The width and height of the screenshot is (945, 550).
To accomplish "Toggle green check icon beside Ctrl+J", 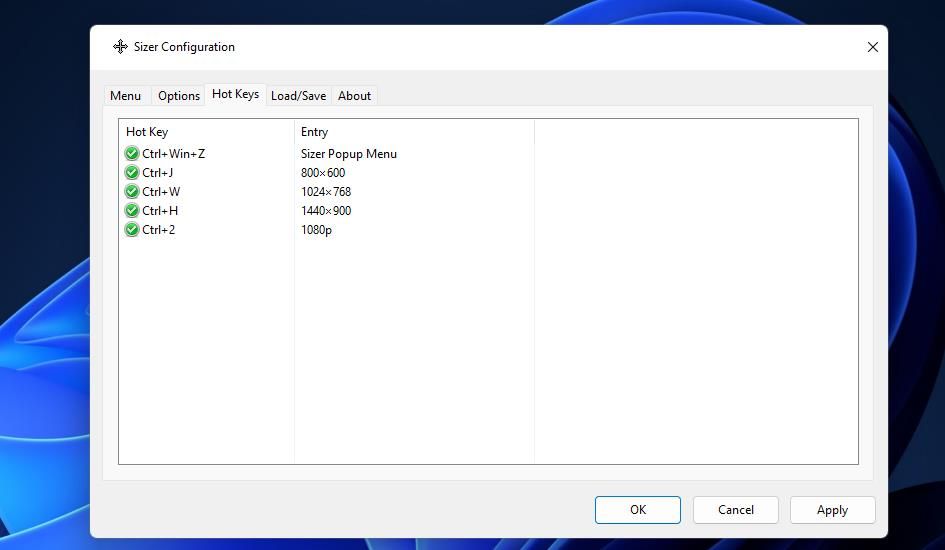I will (132, 173).
